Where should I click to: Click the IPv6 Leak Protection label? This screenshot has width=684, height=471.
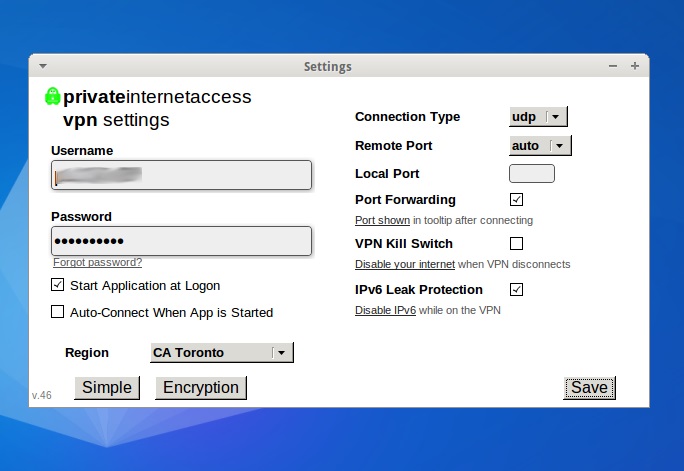[419, 290]
